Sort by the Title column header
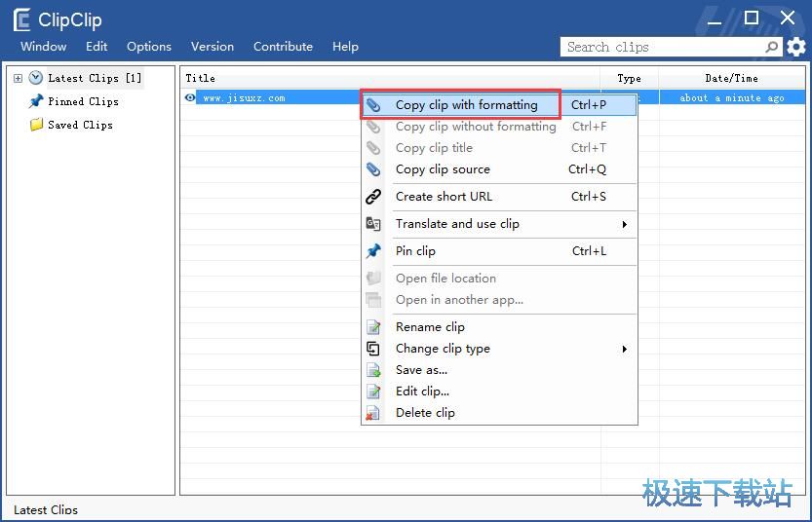The height and width of the screenshot is (522, 812). click(x=391, y=78)
